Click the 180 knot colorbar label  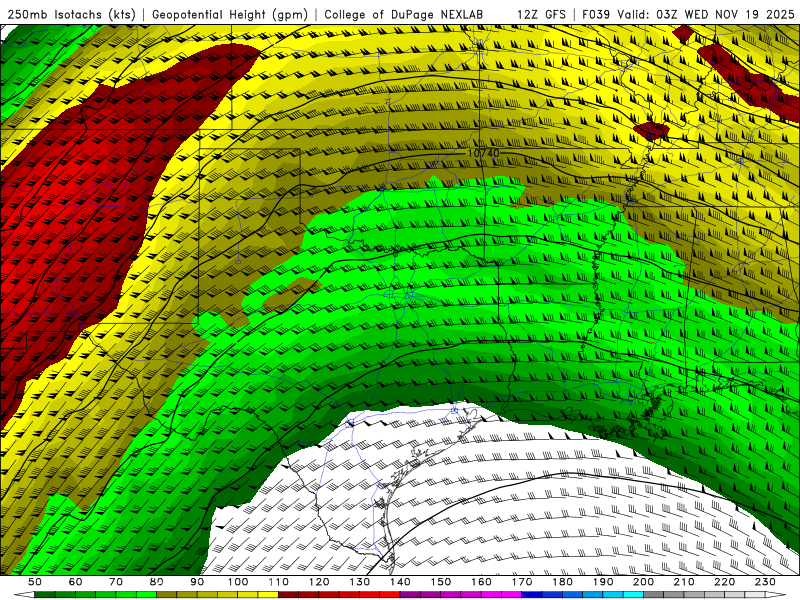[x=562, y=582]
